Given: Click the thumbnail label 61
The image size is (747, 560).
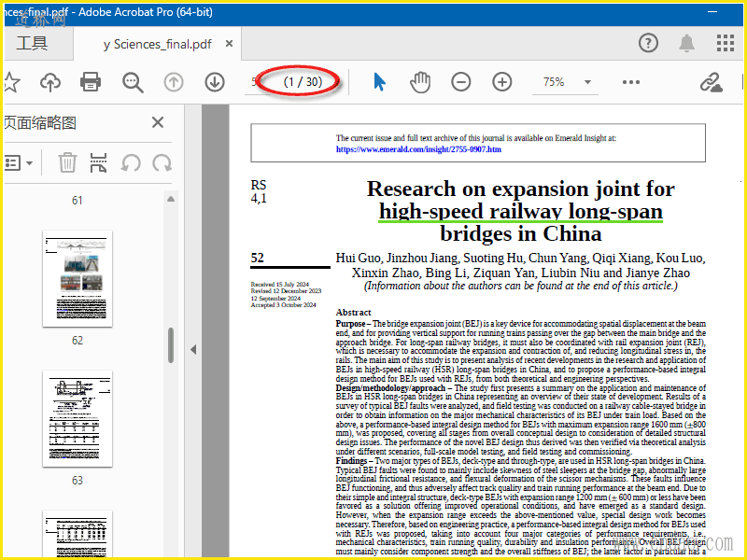Looking at the screenshot, I should pos(78,201).
